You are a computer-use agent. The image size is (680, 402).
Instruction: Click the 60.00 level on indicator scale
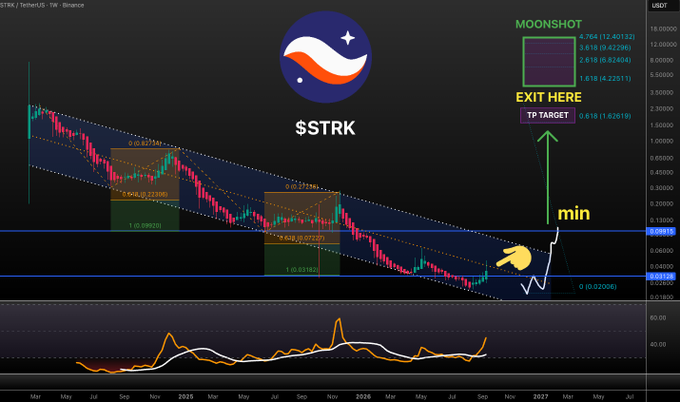click(658, 318)
